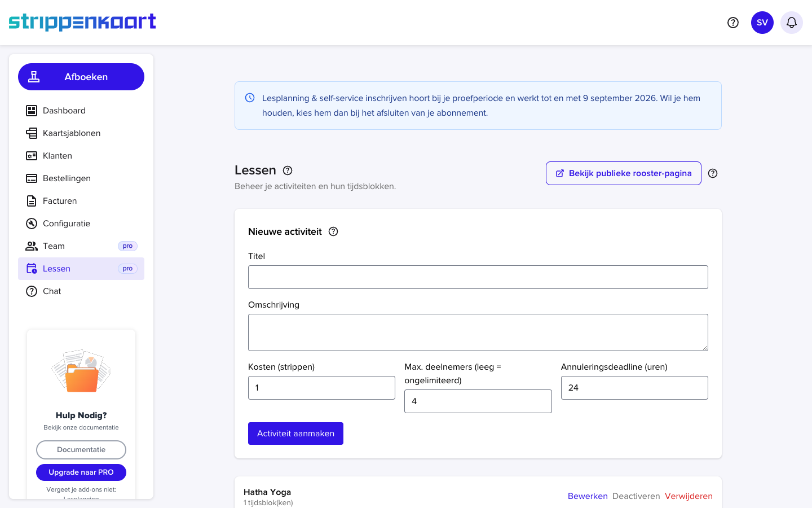The height and width of the screenshot is (508, 812).
Task: Click the folder illustration in help card
Action: point(81,371)
